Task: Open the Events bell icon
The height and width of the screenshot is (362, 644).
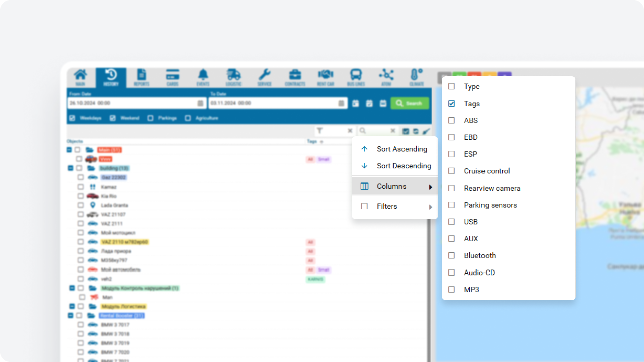Action: (203, 77)
